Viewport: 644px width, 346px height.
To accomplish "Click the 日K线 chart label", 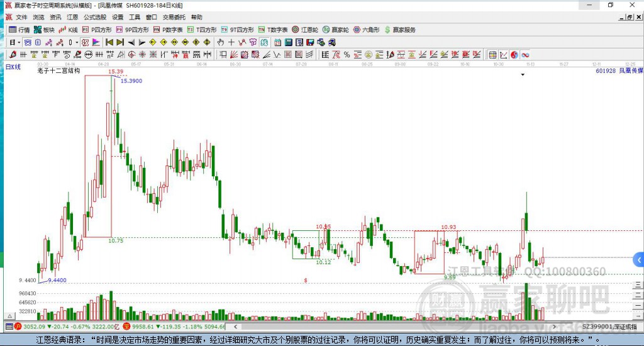I will 13,67.
